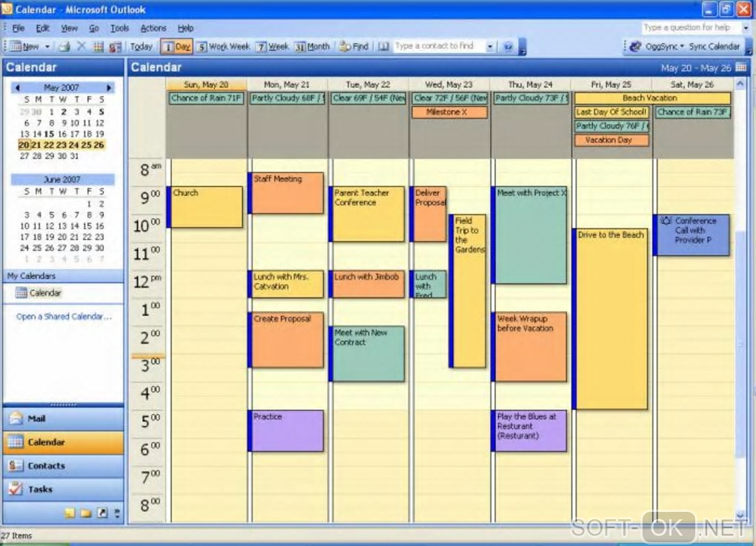The height and width of the screenshot is (546, 756).
Task: Click the Delete X toolbar icon
Action: 82,46
